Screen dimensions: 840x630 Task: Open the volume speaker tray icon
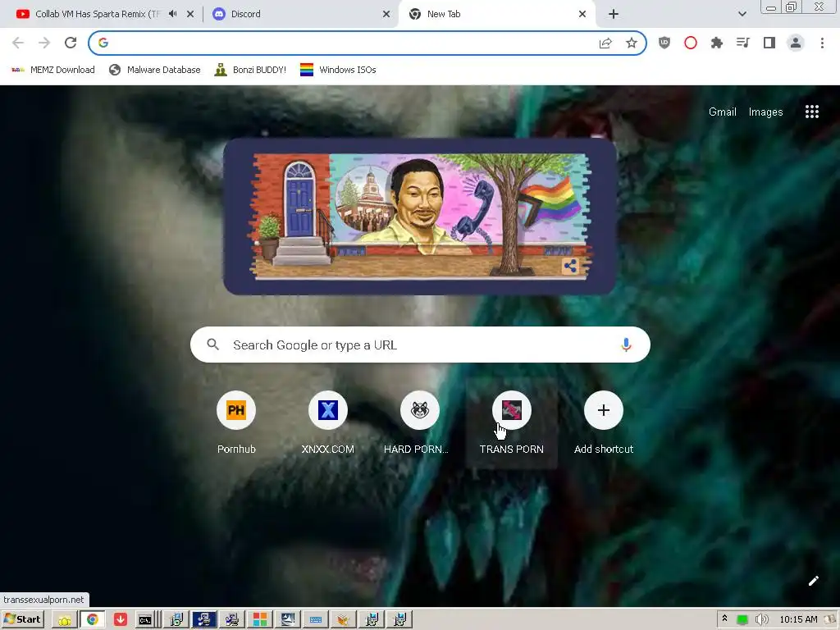pos(761,620)
